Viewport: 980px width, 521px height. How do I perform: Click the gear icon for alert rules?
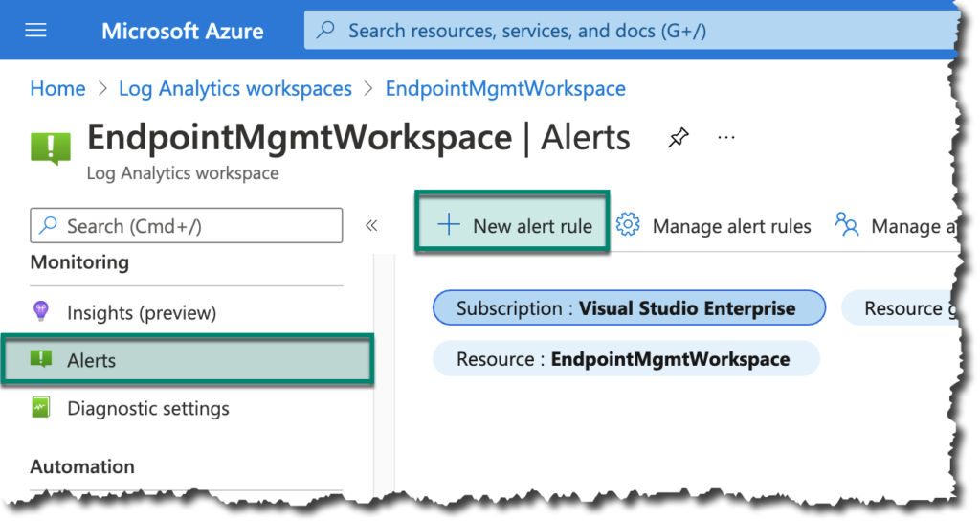click(x=628, y=224)
